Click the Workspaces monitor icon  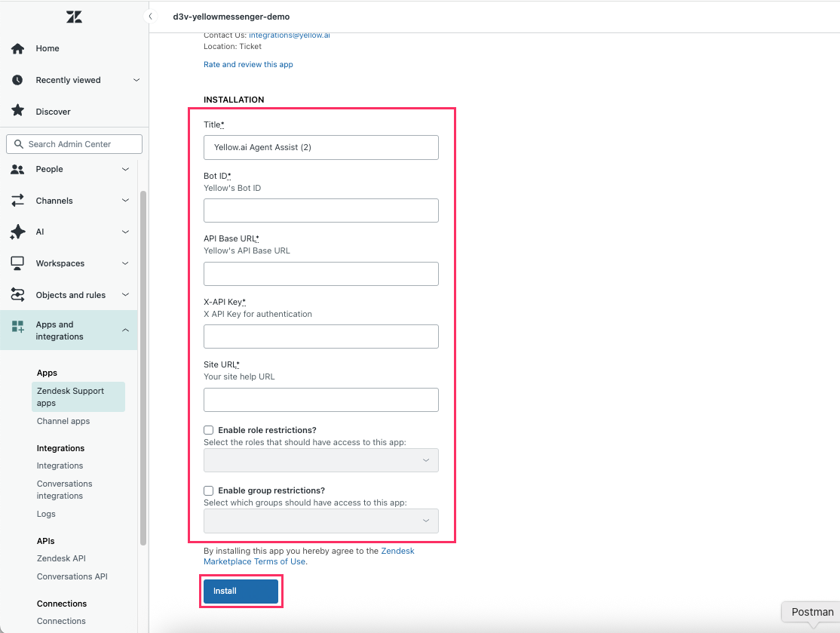pos(17,263)
